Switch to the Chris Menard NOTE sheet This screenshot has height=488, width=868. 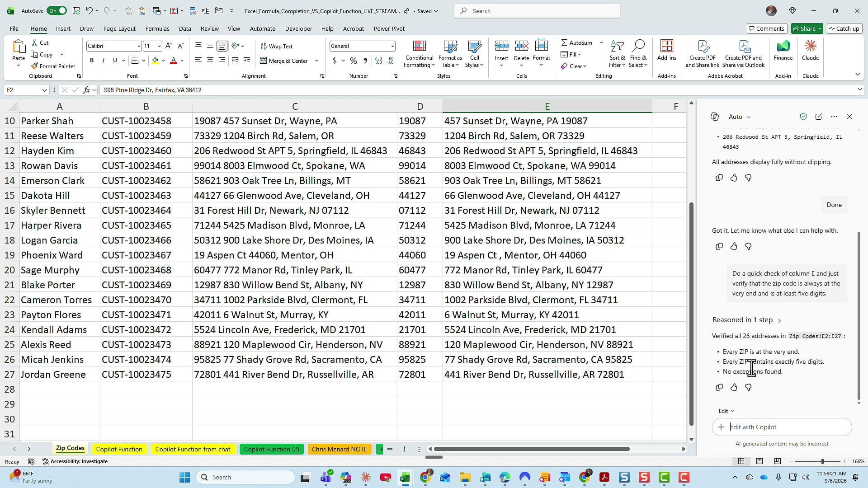pos(339,449)
